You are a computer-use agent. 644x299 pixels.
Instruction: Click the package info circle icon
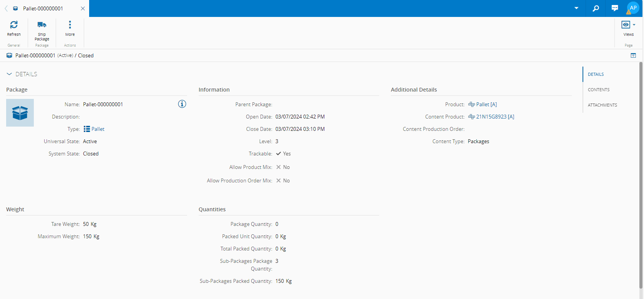[182, 104]
